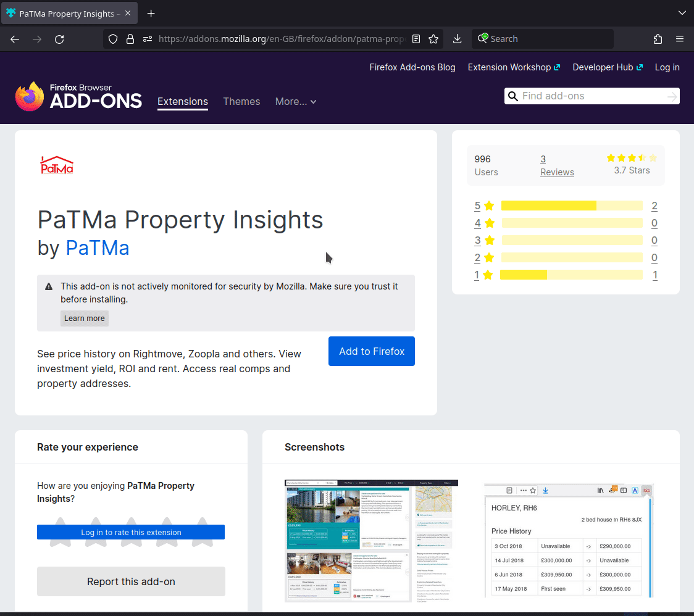Open Firefox Add-ons Blog link
This screenshot has width=694, height=616.
coord(412,67)
